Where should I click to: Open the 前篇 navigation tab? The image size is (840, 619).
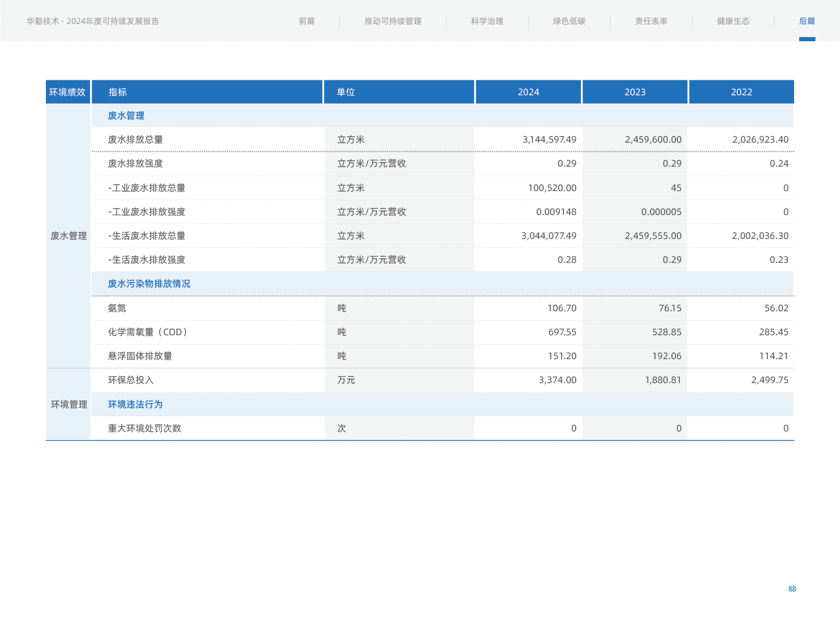[x=306, y=21]
